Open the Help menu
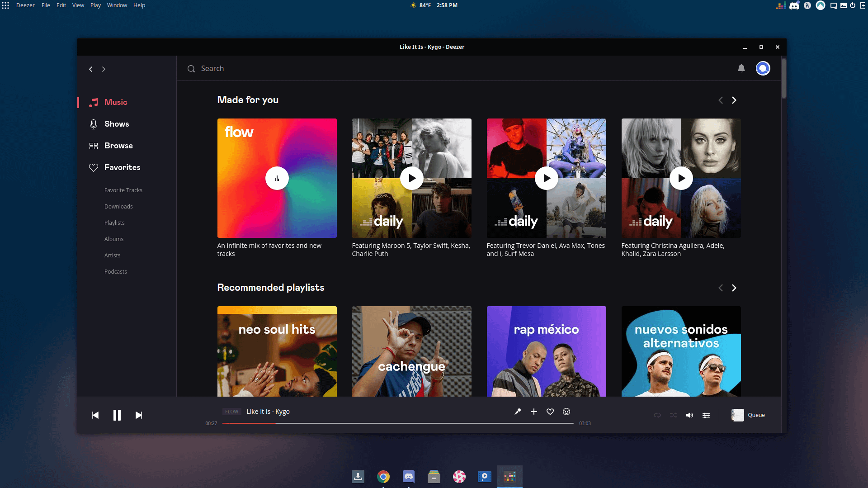The image size is (868, 488). coord(139,5)
